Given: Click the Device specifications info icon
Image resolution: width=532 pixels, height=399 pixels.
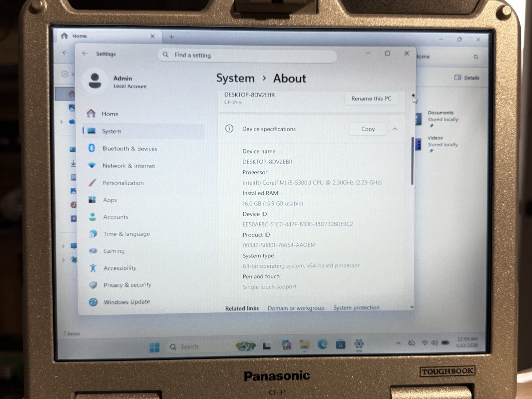Looking at the screenshot, I should coord(229,128).
